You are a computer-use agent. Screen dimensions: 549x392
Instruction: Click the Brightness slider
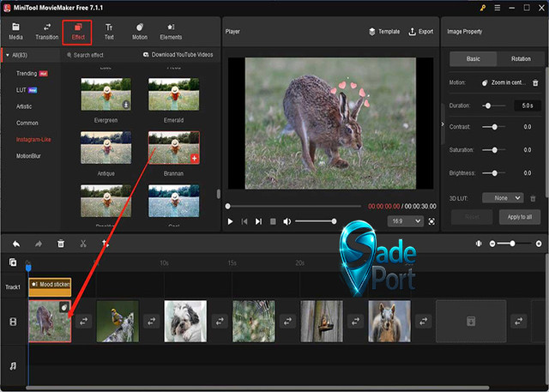tap(494, 173)
